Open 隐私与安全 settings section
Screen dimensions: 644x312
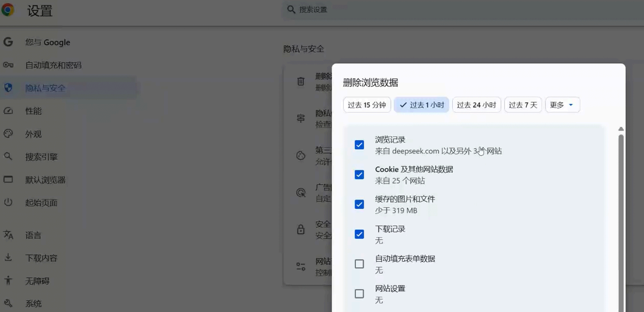click(x=68, y=88)
